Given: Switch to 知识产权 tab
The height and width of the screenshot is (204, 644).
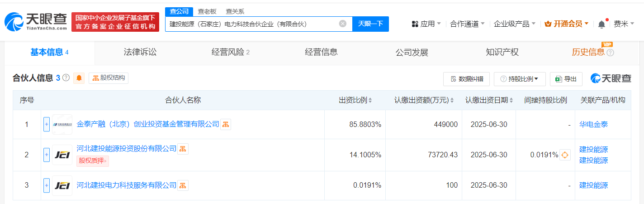Looking at the screenshot, I should [502, 52].
